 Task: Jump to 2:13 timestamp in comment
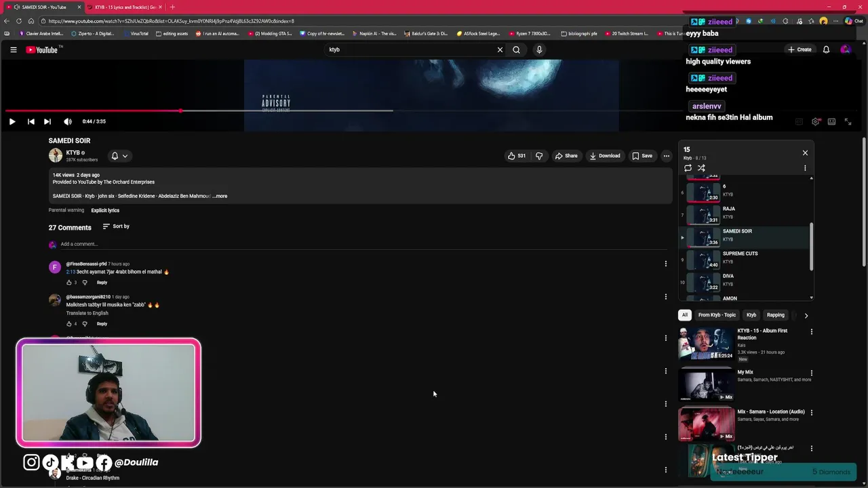point(71,272)
